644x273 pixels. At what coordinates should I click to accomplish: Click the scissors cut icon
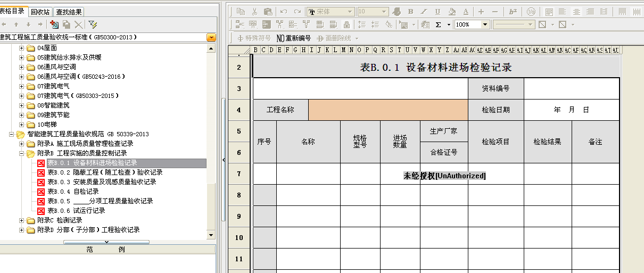(x=254, y=11)
